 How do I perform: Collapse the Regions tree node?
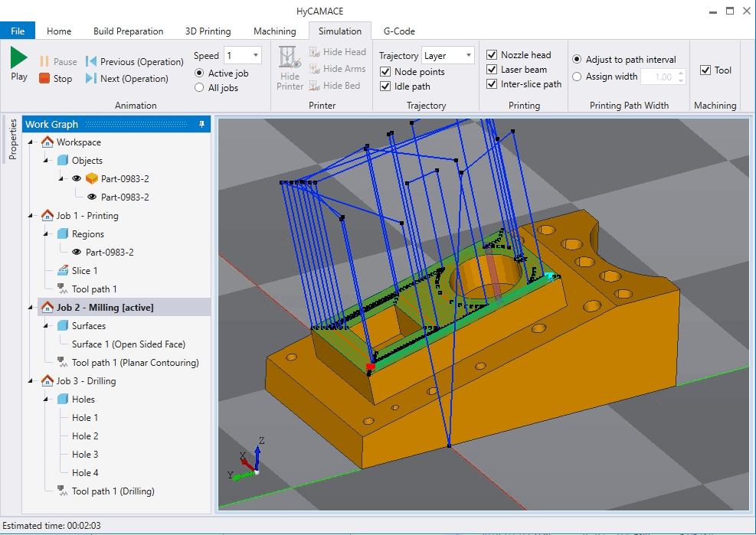[46, 233]
